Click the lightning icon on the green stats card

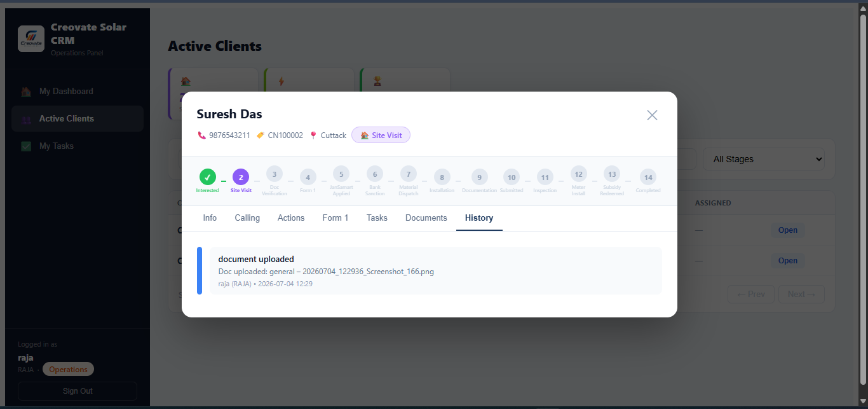coord(281,81)
